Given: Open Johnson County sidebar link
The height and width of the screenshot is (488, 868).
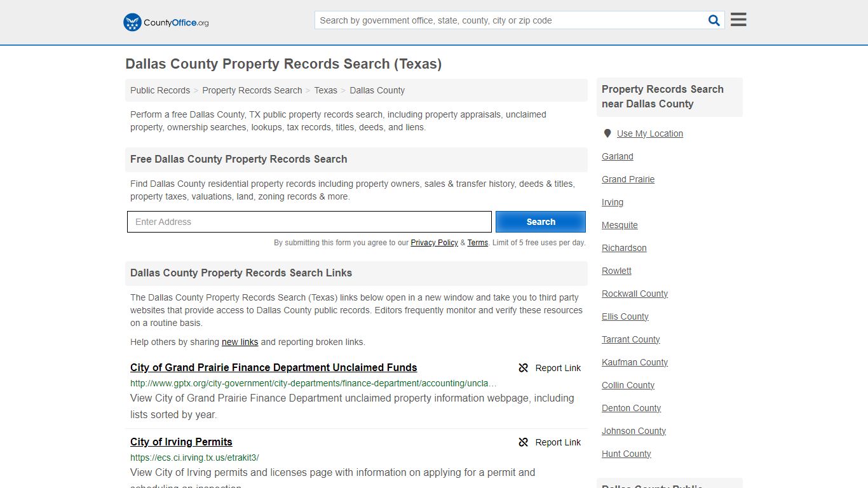Looking at the screenshot, I should click(x=634, y=431).
